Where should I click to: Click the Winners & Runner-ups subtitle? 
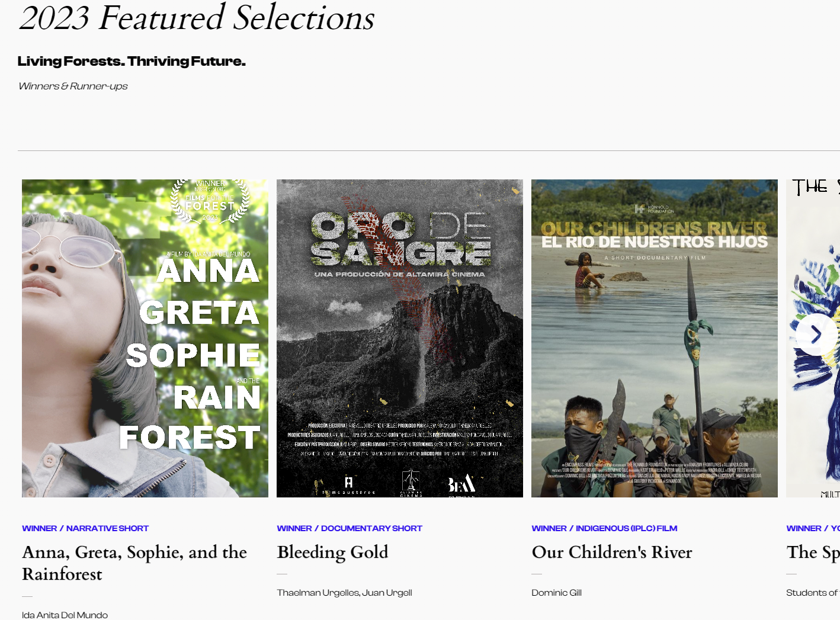coord(73,86)
